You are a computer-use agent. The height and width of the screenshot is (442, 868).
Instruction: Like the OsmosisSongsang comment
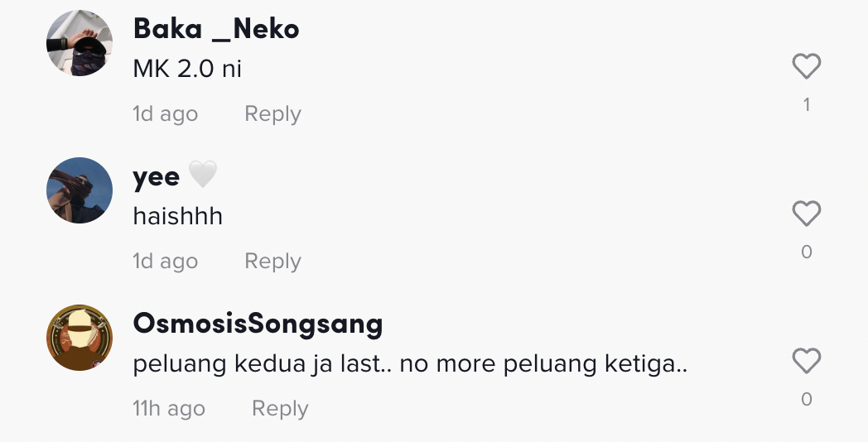click(x=806, y=362)
